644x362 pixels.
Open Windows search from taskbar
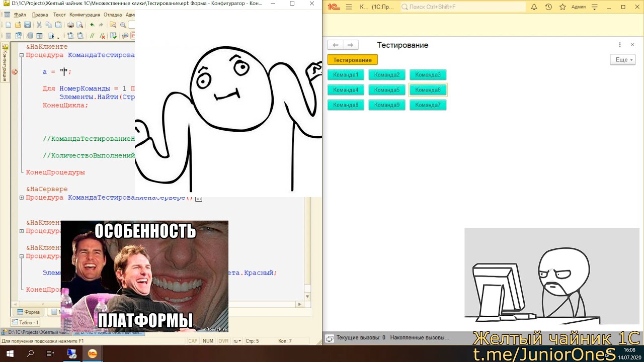(x=30, y=353)
